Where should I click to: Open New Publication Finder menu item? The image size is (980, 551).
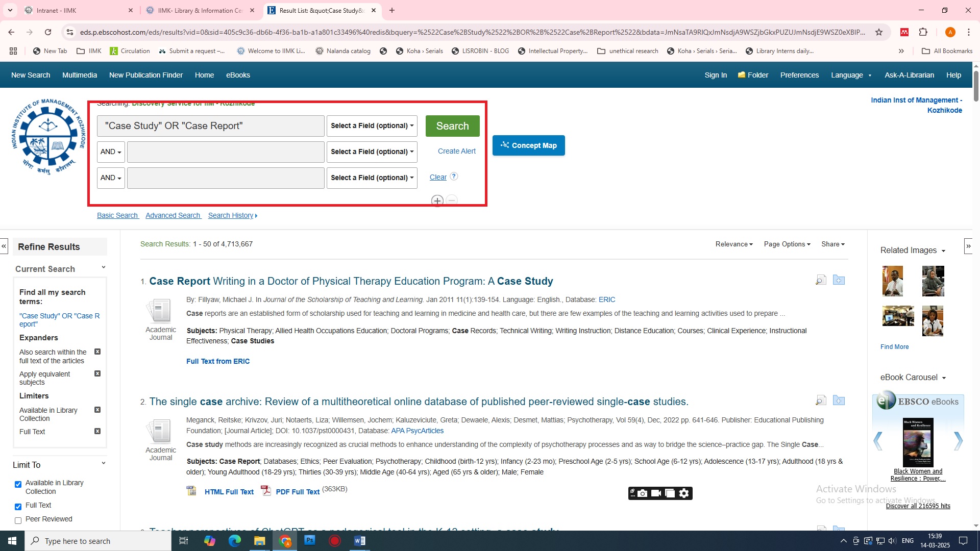[x=145, y=75]
